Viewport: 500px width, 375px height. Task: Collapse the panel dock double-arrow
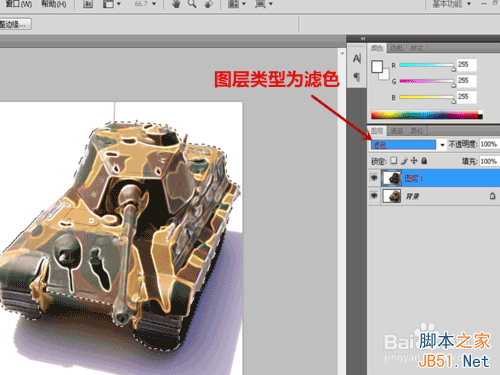click(x=363, y=39)
